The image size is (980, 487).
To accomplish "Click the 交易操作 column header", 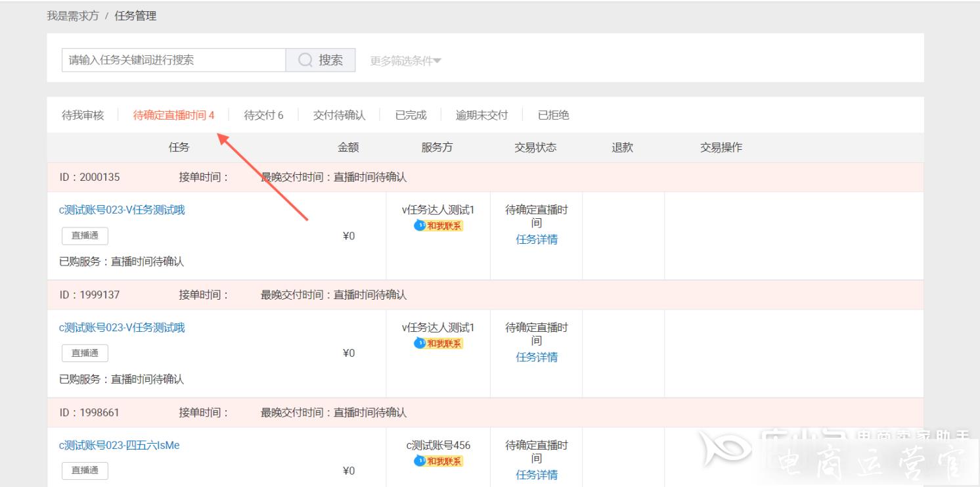I will coord(721,148).
